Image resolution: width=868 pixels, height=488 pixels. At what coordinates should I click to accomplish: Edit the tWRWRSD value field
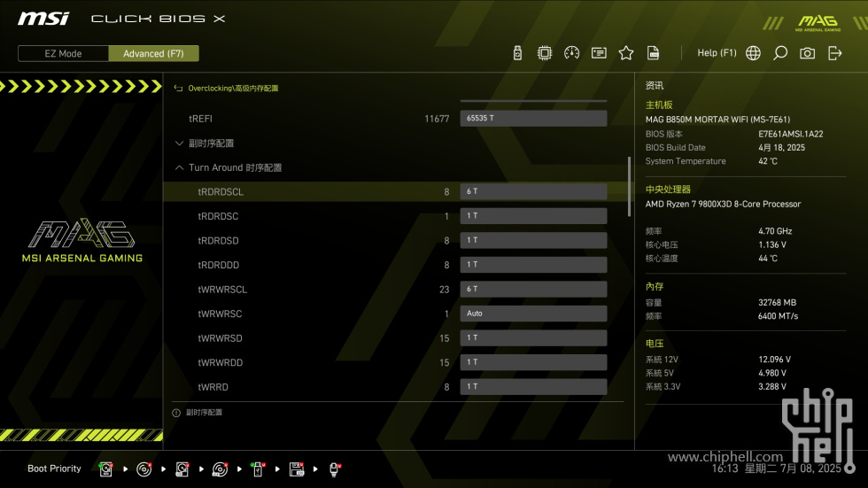(x=533, y=337)
